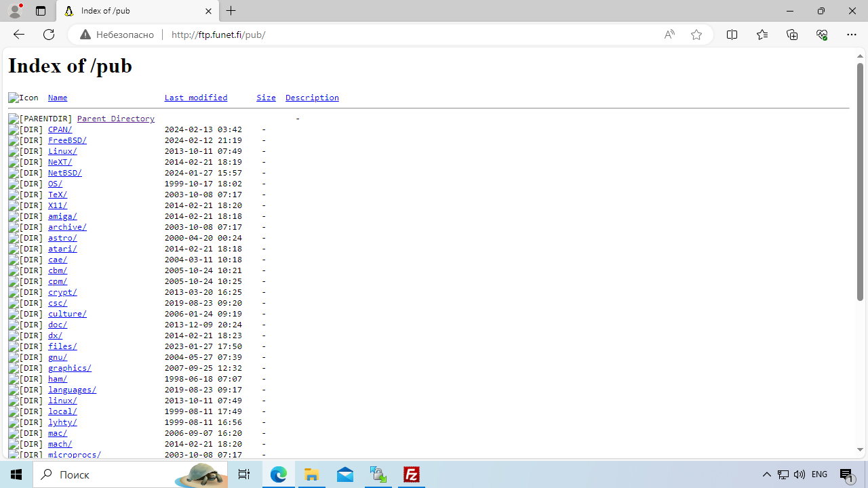The width and height of the screenshot is (868, 488).
Task: Open the NeXT/ directory
Action: [x=60, y=162]
